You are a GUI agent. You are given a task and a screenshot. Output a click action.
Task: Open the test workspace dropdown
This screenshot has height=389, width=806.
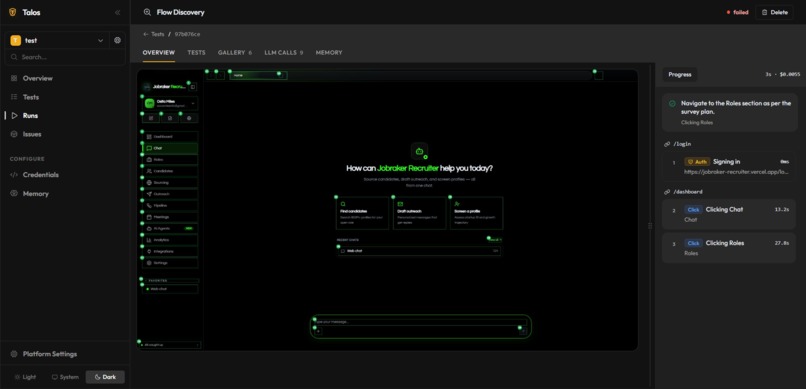click(58, 40)
